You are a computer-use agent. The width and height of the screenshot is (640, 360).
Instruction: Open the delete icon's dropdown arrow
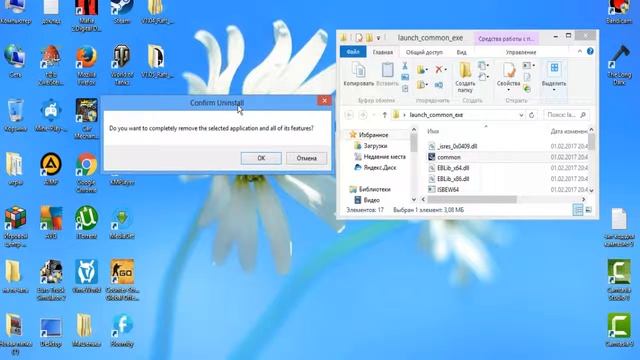[445, 70]
